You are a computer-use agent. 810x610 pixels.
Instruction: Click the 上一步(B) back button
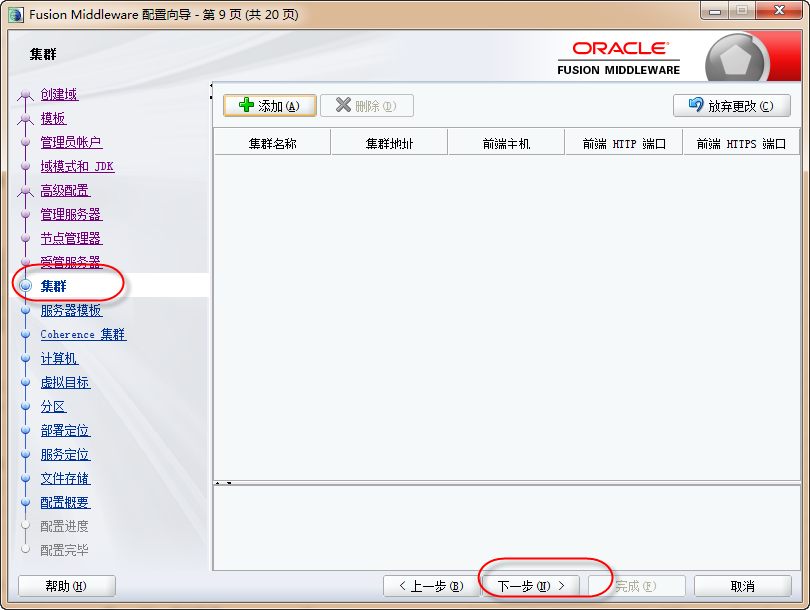tap(431, 586)
